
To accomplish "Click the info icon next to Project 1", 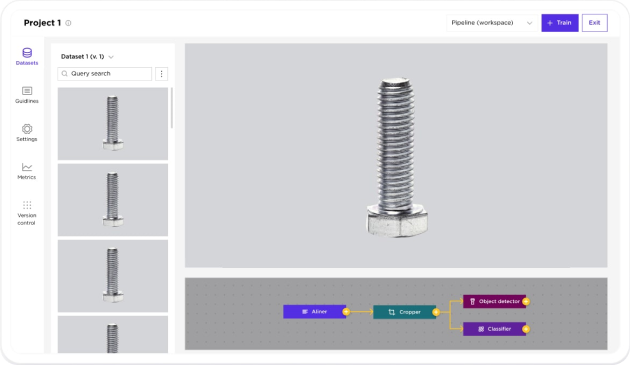I will pos(68,23).
